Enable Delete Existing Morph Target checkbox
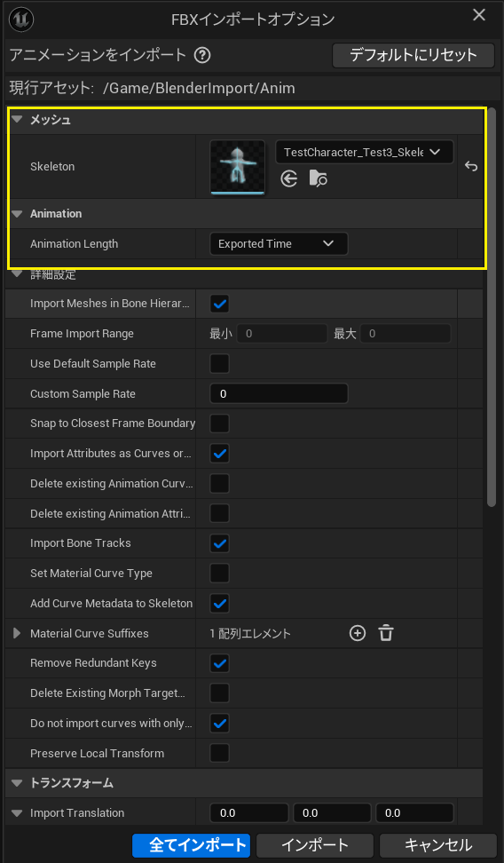 220,693
